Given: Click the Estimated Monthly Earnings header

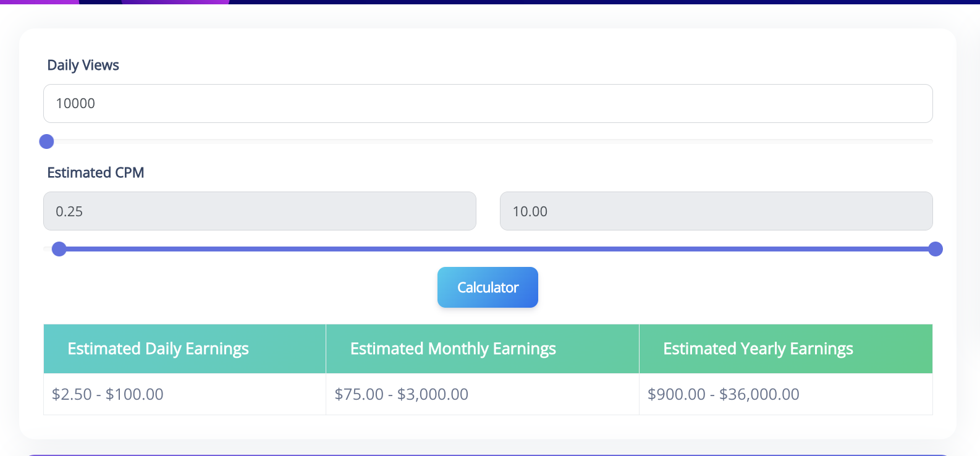Looking at the screenshot, I should 453,349.
